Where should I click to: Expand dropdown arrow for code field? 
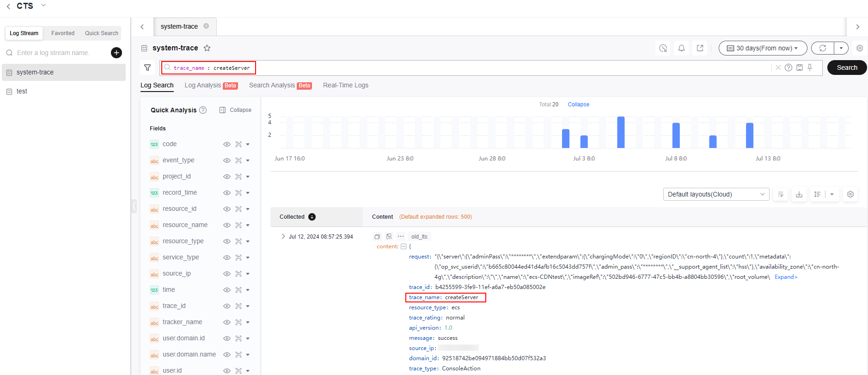(248, 144)
